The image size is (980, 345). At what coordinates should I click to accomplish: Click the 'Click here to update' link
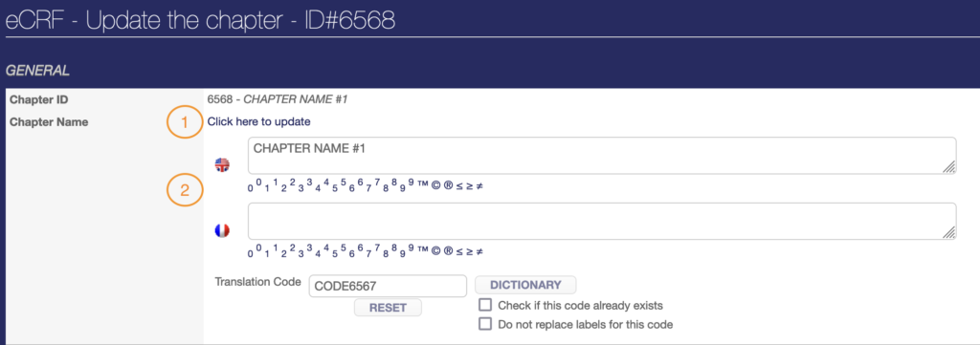coord(258,121)
